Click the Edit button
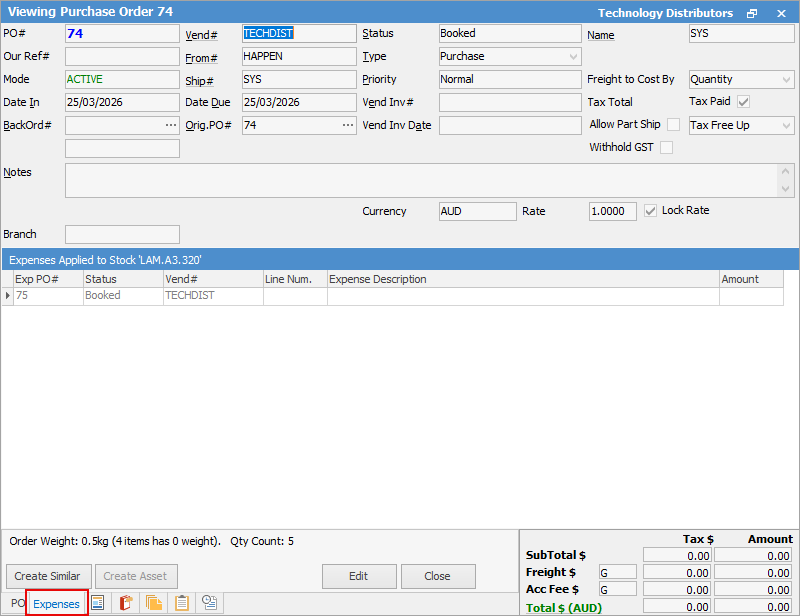 pos(358,576)
